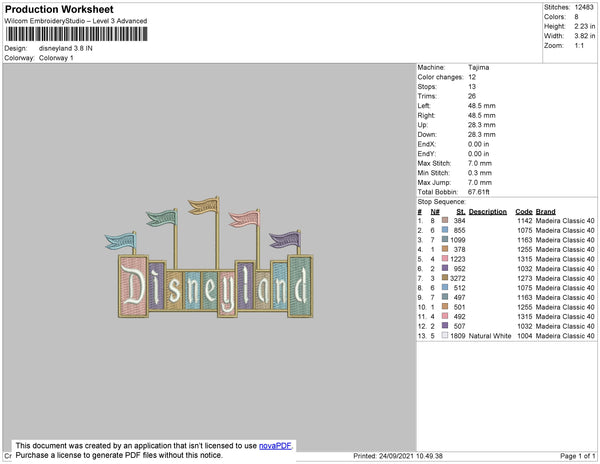Image resolution: width=600 pixels, height=464 pixels.
Task: Click the N# column header
Action: pos(435,212)
